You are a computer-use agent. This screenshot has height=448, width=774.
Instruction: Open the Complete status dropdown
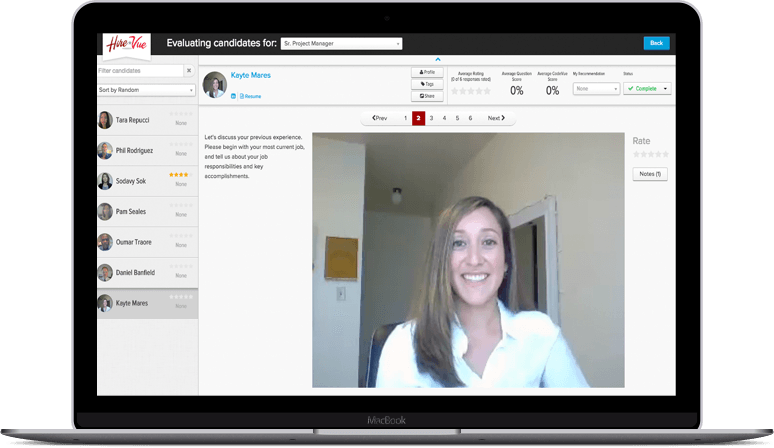(647, 88)
